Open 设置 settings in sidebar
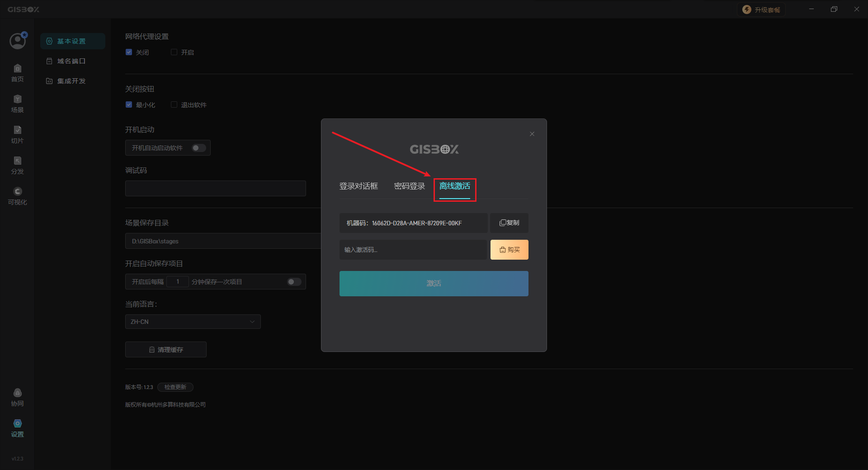The width and height of the screenshot is (868, 470). [x=17, y=428]
